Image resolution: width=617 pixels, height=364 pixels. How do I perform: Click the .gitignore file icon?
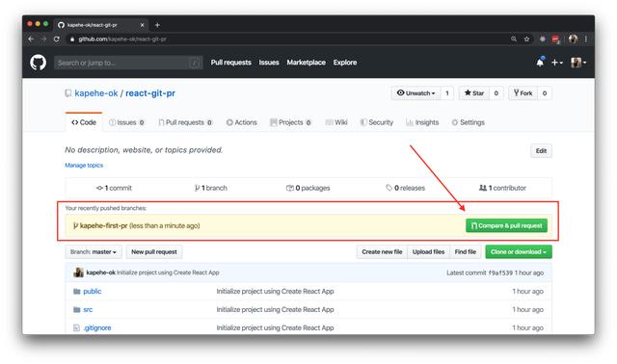click(77, 327)
